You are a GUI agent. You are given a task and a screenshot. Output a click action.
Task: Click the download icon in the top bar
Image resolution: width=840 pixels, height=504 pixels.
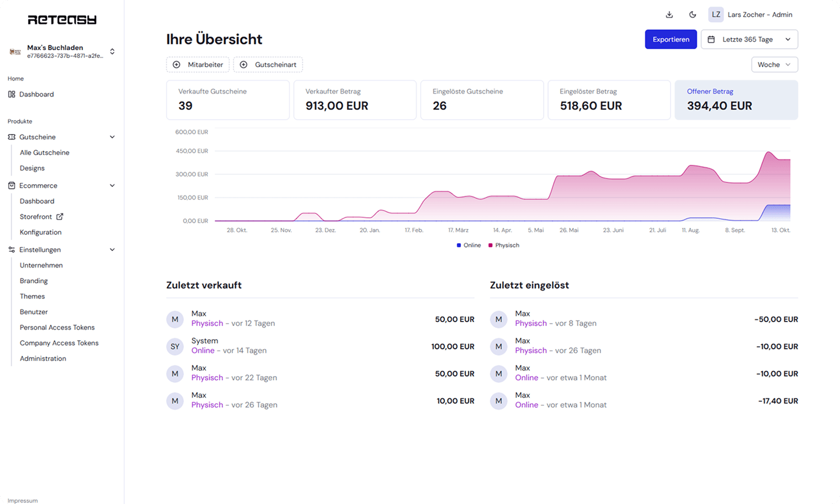(669, 14)
